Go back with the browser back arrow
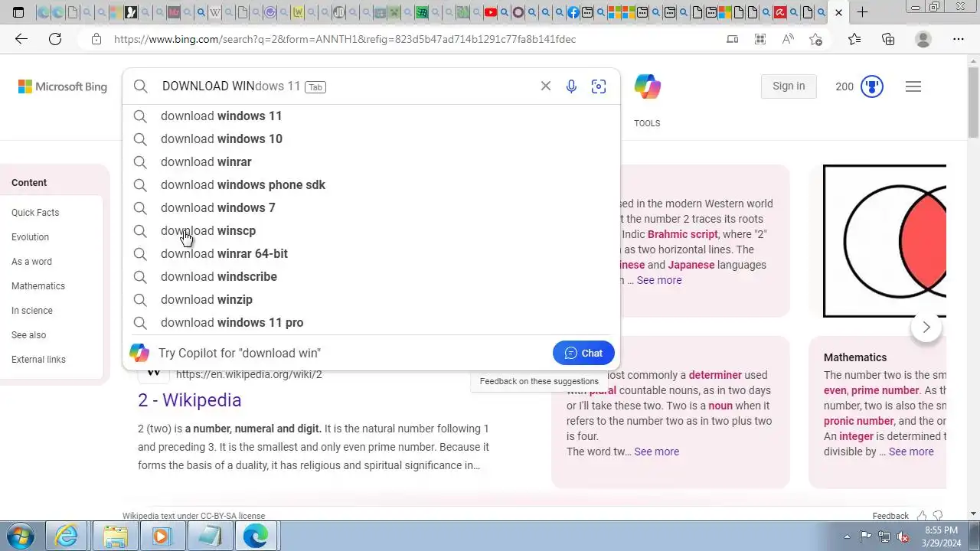980x551 pixels. pyautogui.click(x=21, y=39)
